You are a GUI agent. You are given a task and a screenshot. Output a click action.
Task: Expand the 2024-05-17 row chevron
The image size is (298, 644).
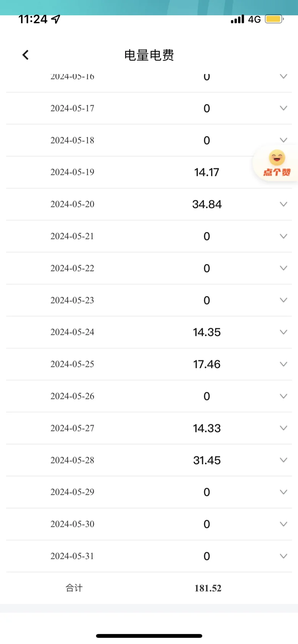tap(283, 108)
